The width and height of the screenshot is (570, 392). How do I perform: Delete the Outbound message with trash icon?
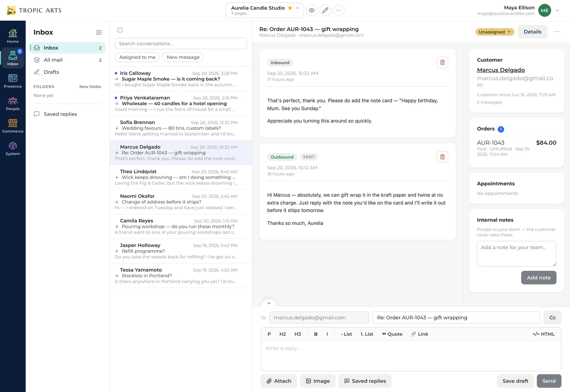(x=442, y=157)
